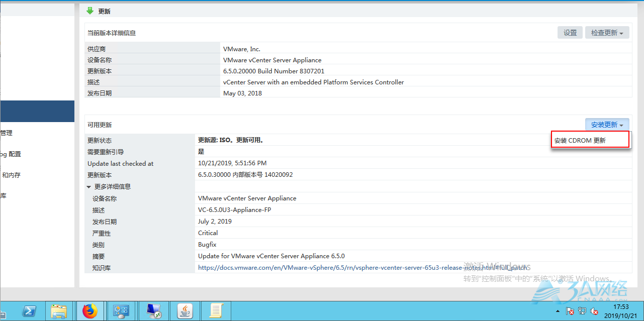The width and height of the screenshot is (644, 321).
Task: Open the Java application in taskbar
Action: pyautogui.click(x=185, y=311)
